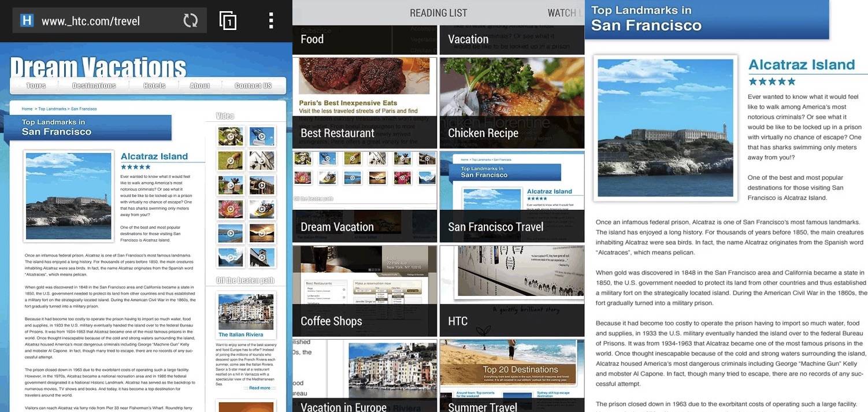
Task: Open the Tours navigation menu item
Action: 36,86
